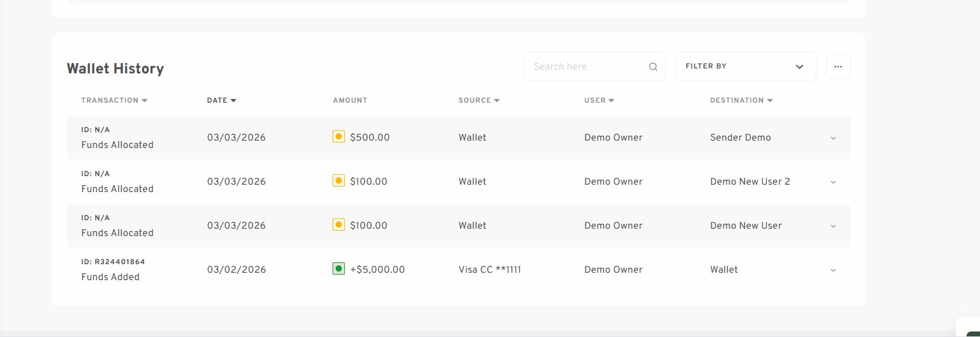Click the Wallet History heading

pos(115,69)
